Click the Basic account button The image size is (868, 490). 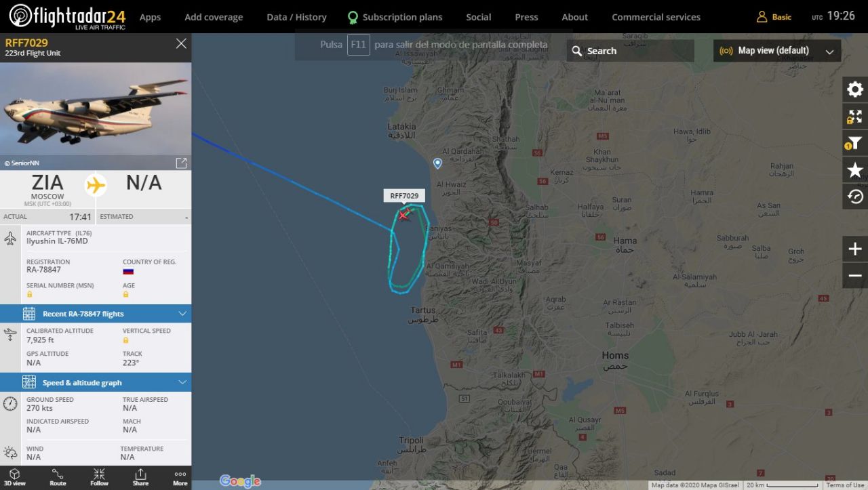click(x=774, y=17)
